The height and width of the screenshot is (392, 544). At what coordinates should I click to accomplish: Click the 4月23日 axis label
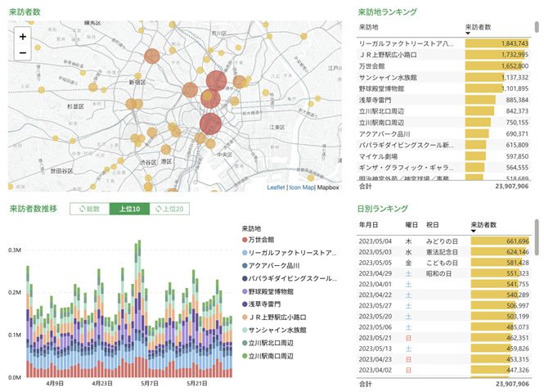tap(102, 383)
